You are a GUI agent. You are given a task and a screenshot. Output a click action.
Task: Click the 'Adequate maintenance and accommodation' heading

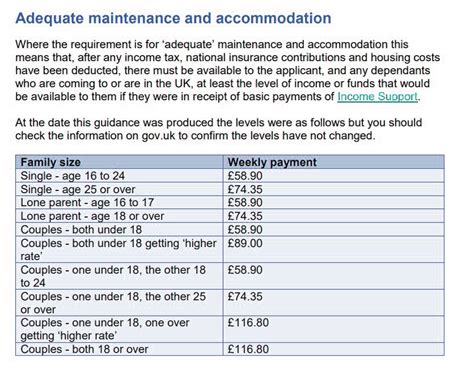173,18
